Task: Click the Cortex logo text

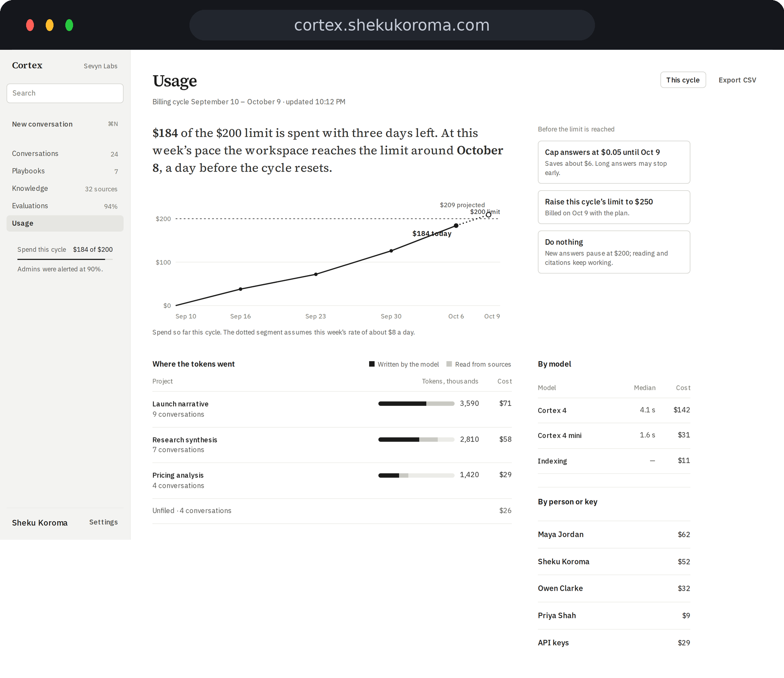Action: click(27, 65)
